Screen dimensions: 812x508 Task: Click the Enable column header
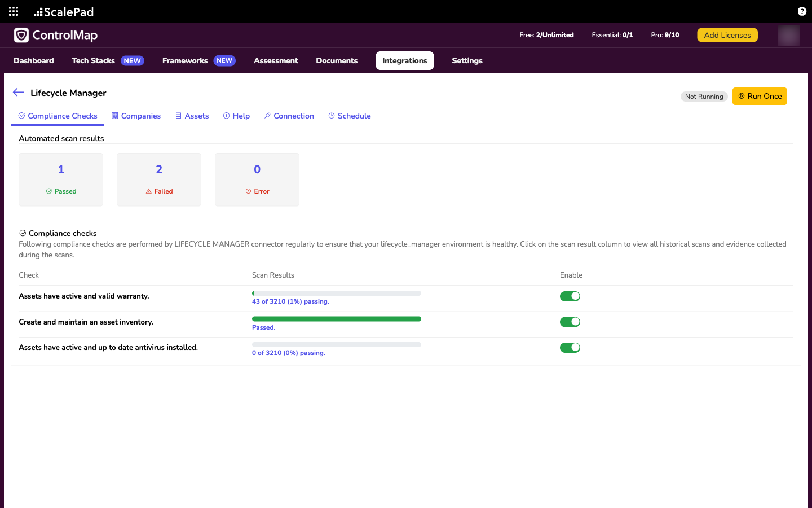pos(571,275)
